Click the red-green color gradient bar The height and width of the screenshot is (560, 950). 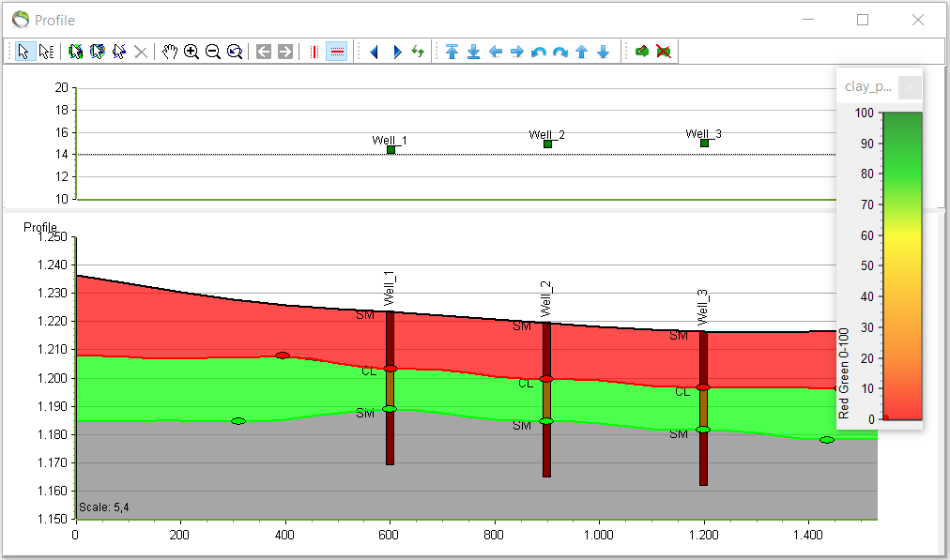pyautogui.click(x=902, y=265)
